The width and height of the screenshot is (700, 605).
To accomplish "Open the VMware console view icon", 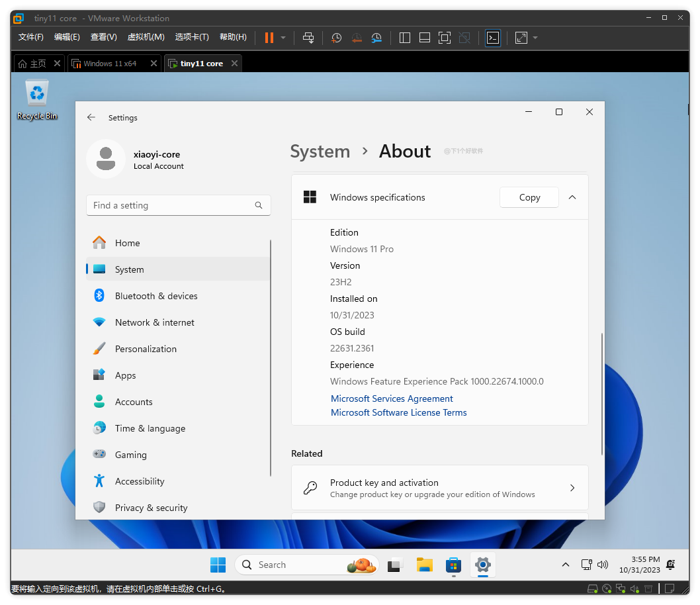I will (493, 38).
